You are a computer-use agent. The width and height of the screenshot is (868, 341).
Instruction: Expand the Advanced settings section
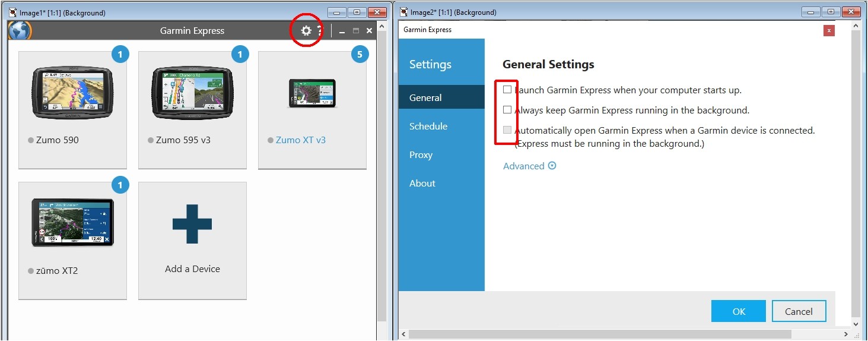point(530,166)
